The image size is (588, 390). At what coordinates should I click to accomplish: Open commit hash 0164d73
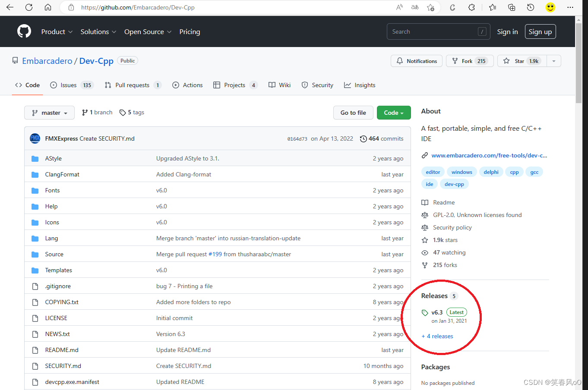click(x=297, y=139)
